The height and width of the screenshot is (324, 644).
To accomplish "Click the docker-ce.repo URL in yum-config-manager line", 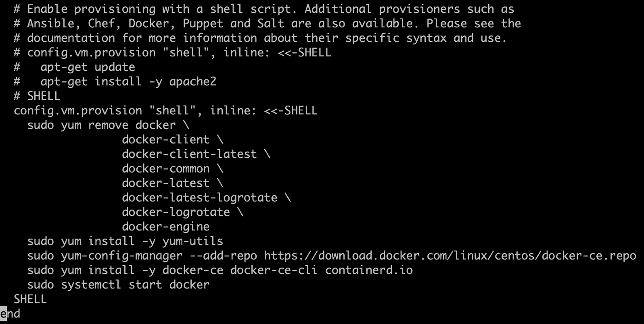I will (450, 255).
